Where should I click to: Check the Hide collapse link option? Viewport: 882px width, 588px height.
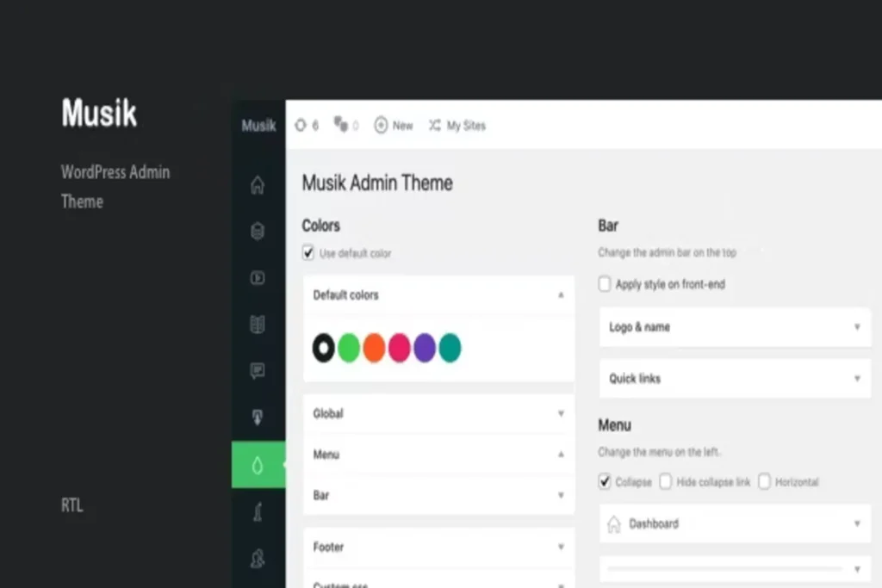[x=666, y=482]
